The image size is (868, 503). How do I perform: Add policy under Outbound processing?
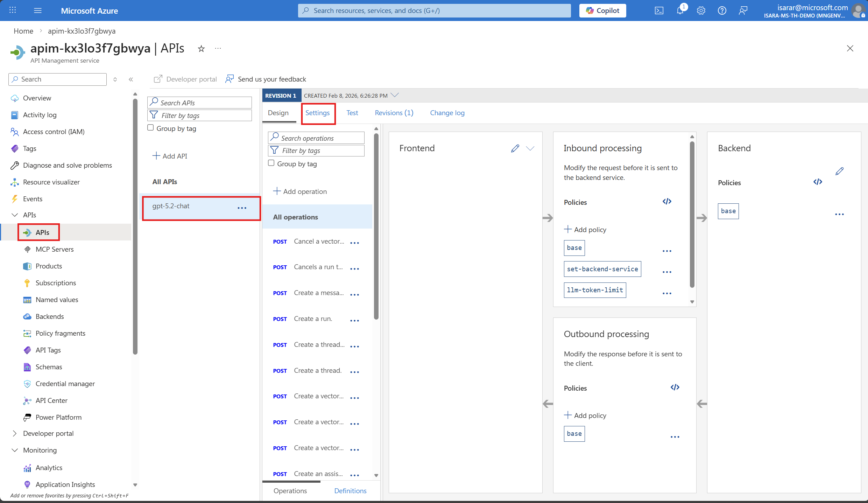click(585, 415)
